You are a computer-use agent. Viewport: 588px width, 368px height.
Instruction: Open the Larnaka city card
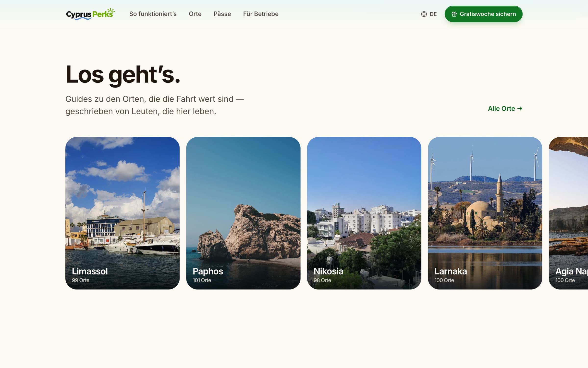(x=485, y=213)
